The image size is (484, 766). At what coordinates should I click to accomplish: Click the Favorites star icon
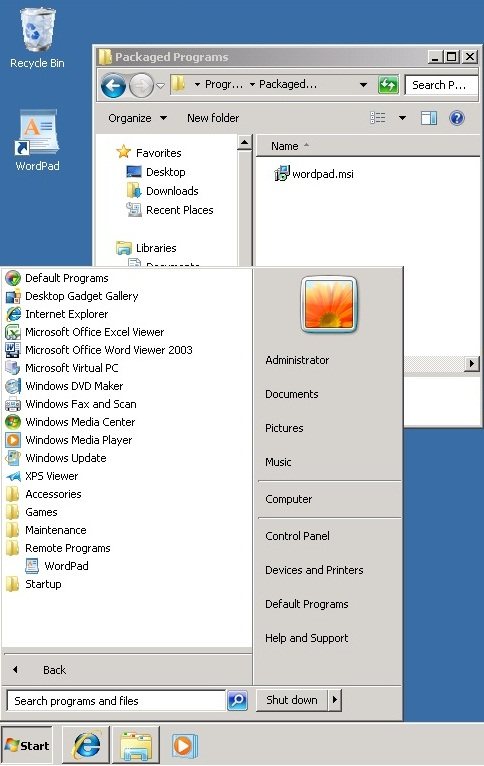pos(124,152)
